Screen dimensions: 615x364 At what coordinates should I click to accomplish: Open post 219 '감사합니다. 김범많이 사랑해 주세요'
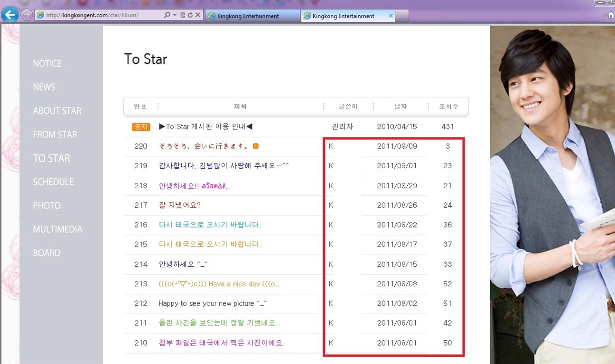click(224, 166)
